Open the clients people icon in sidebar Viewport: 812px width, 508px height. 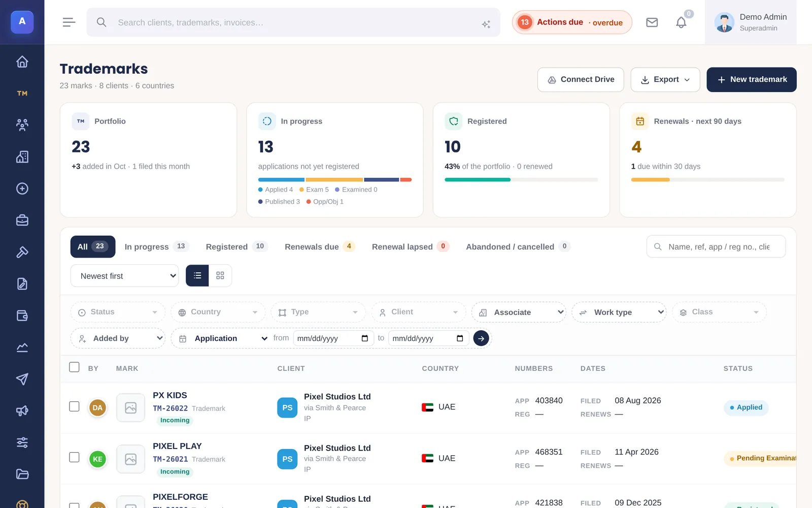[22, 125]
